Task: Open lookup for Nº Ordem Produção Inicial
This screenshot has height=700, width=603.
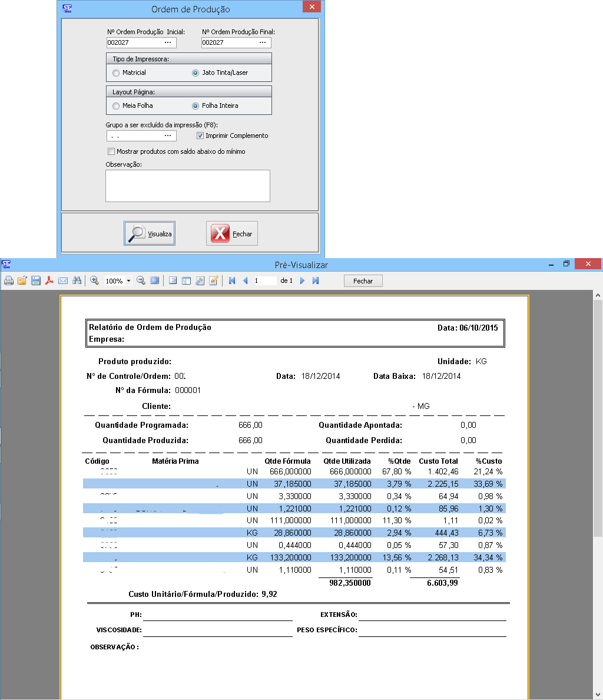Action: coord(168,43)
